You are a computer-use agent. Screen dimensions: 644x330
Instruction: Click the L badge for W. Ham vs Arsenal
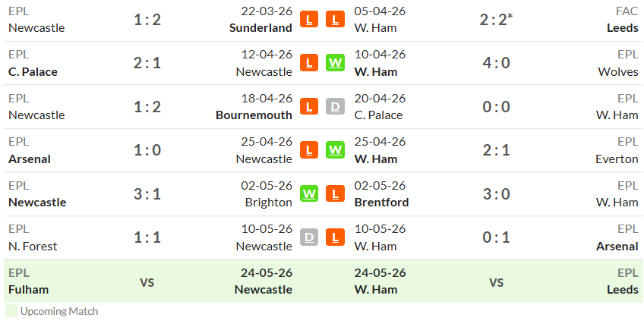pyautogui.click(x=335, y=237)
